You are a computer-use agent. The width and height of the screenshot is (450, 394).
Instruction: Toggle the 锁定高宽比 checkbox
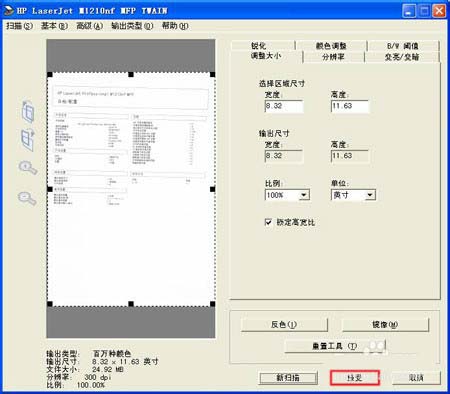point(268,222)
